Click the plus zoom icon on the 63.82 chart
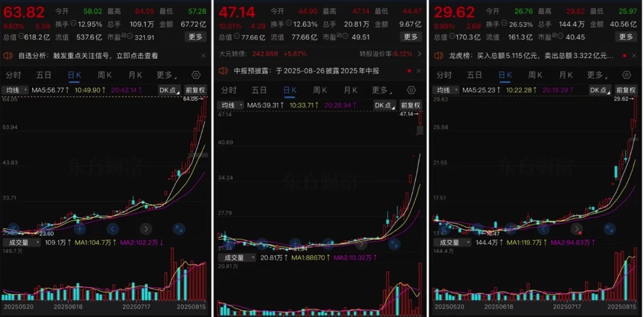The width and height of the screenshot is (644, 317). pos(79,229)
